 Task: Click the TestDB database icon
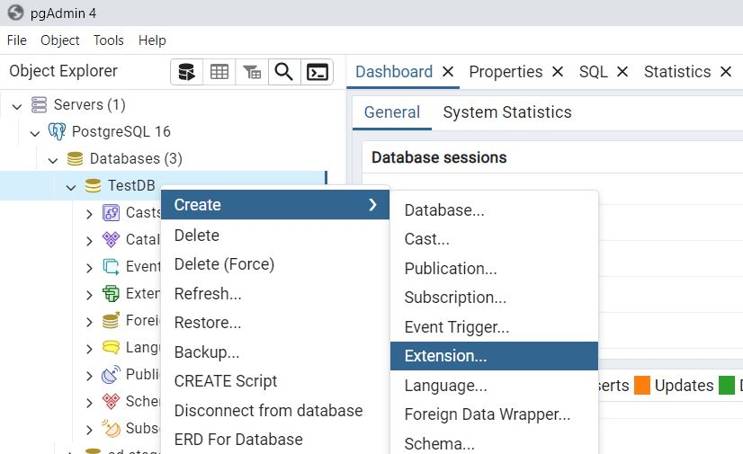(x=93, y=186)
